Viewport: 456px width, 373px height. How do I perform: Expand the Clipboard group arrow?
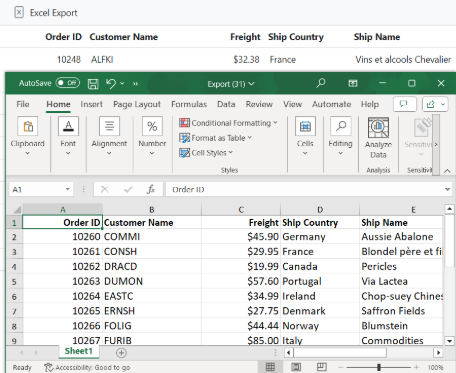pyautogui.click(x=28, y=153)
